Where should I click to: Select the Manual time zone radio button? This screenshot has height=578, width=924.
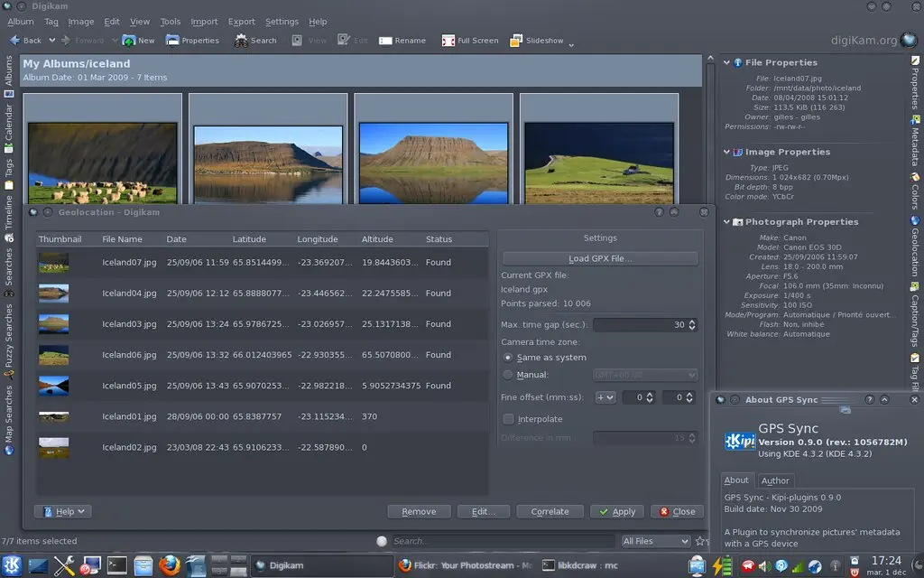point(508,375)
